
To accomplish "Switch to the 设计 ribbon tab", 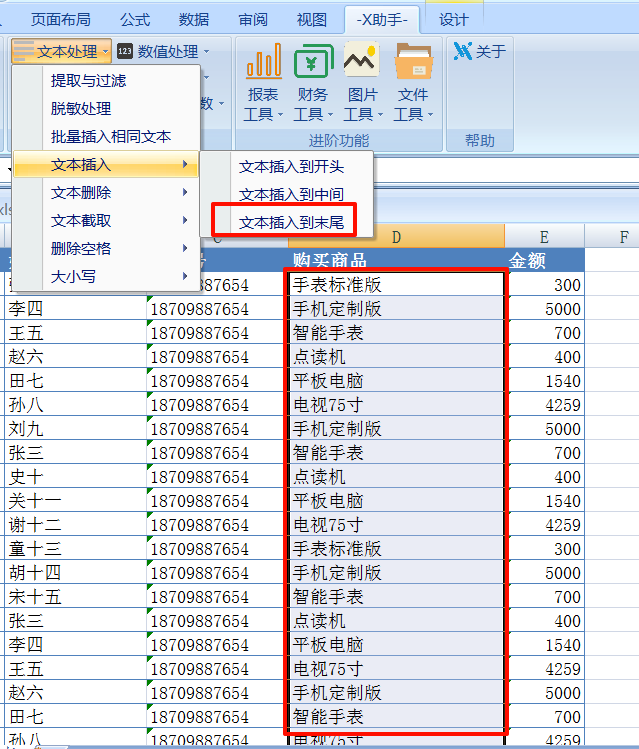I will (x=454, y=20).
